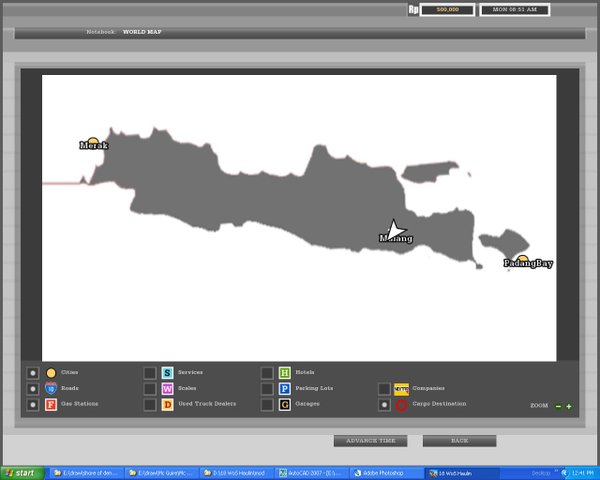Click the green Hotels legend icon
Screen dimensions: 600x480
tap(284, 372)
